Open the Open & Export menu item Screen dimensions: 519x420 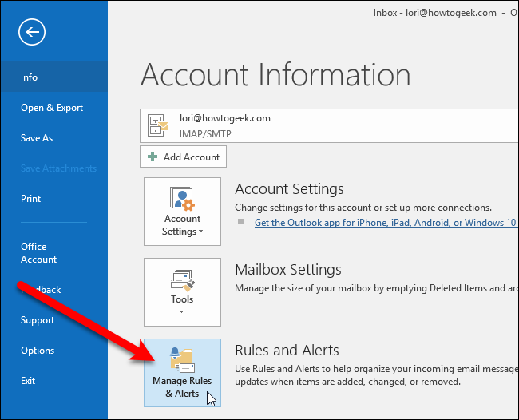52,108
